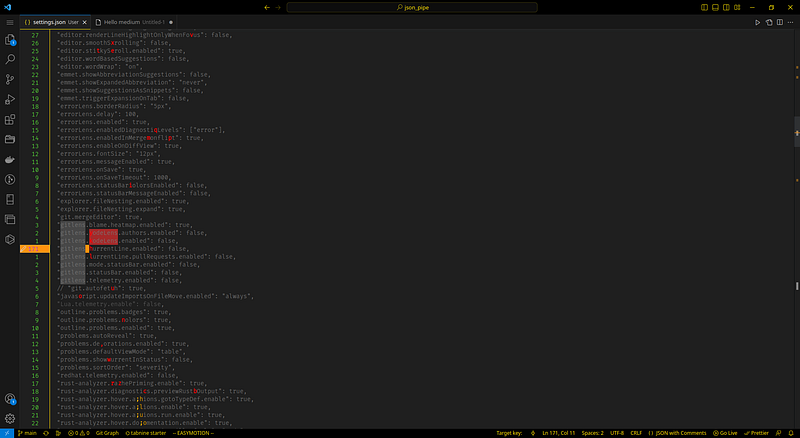Click the Prettier status item
The height and width of the screenshot is (438, 800).
pos(756,433)
